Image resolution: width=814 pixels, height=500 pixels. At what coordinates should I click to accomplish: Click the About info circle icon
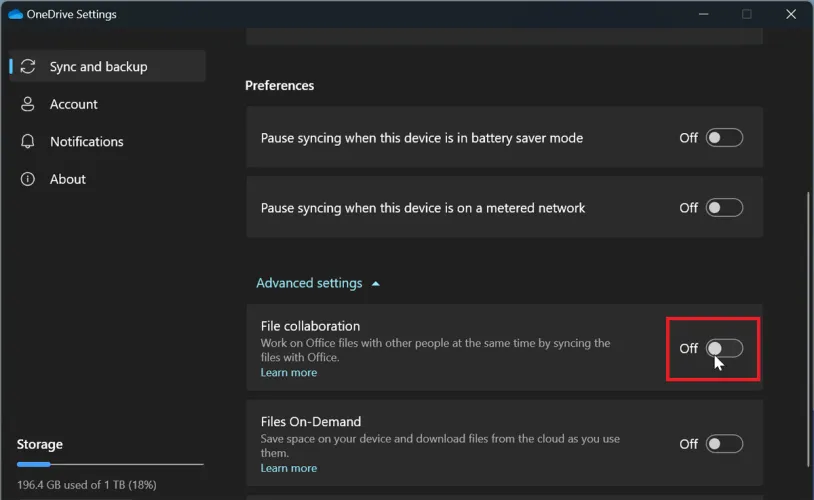click(x=29, y=179)
